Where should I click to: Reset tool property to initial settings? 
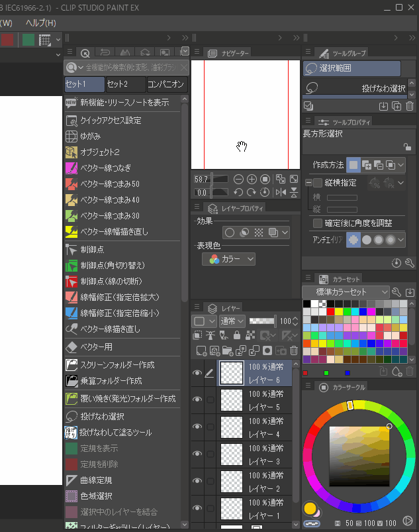(x=396, y=263)
